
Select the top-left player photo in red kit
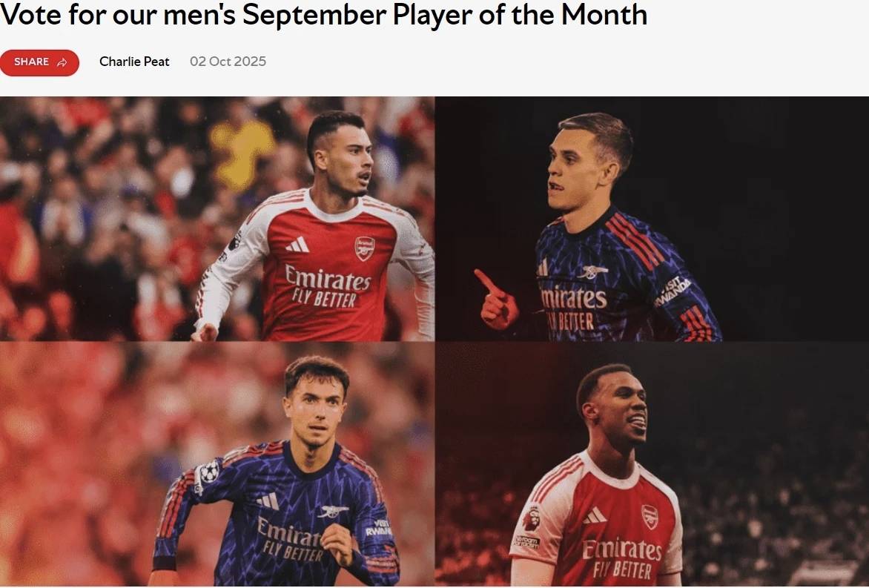217,219
